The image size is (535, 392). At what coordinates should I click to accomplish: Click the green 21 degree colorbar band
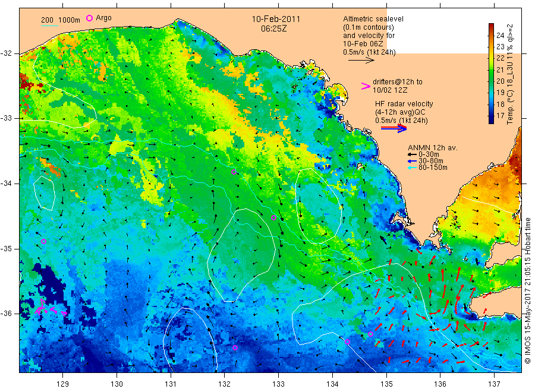492,69
